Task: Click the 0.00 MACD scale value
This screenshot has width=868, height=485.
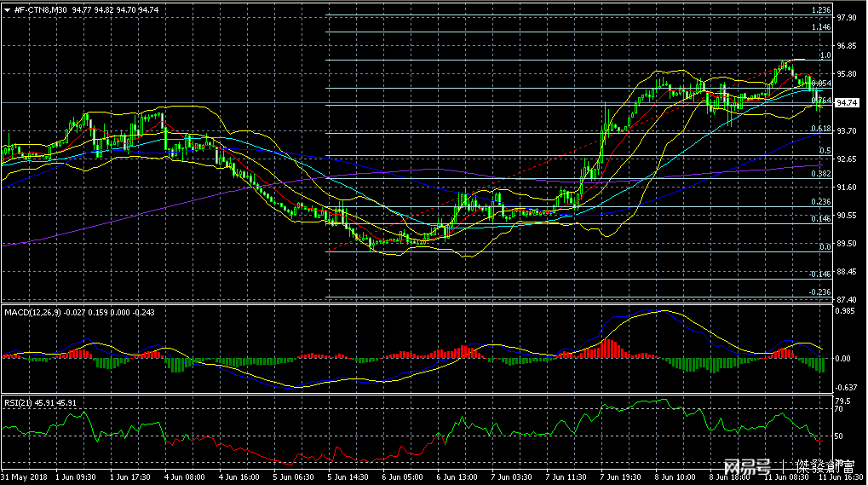Action: tap(843, 359)
